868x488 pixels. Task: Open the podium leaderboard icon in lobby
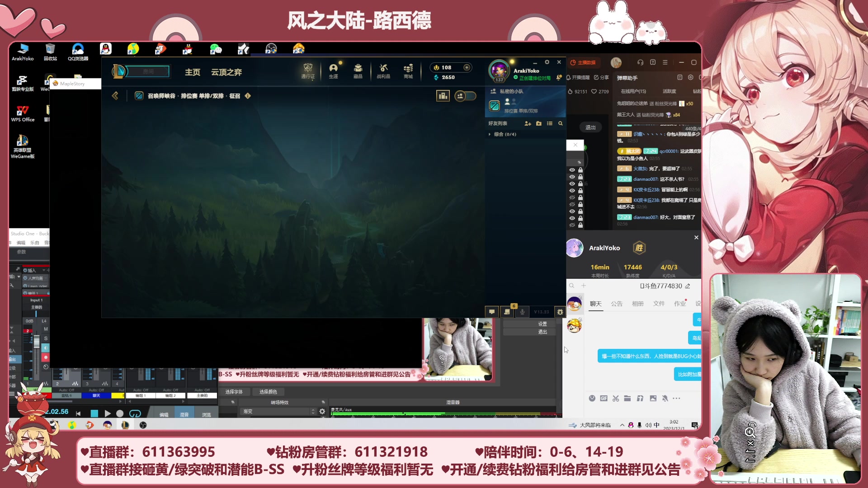(x=443, y=96)
